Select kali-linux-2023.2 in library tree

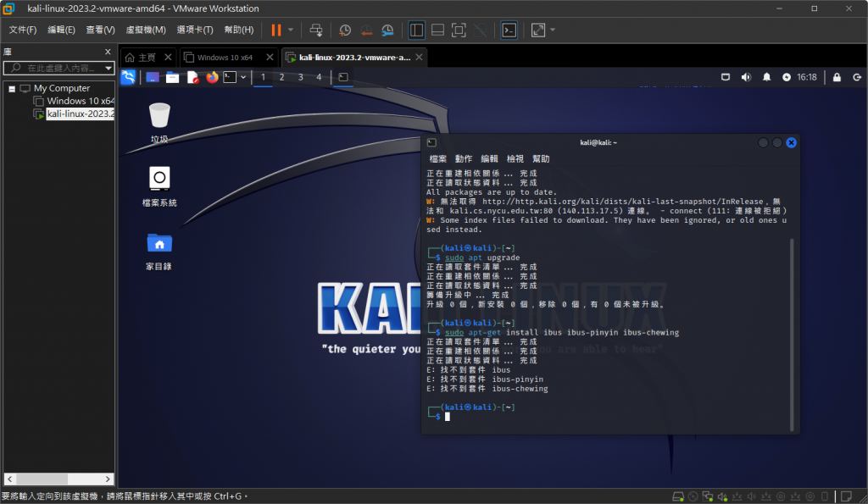tap(80, 114)
